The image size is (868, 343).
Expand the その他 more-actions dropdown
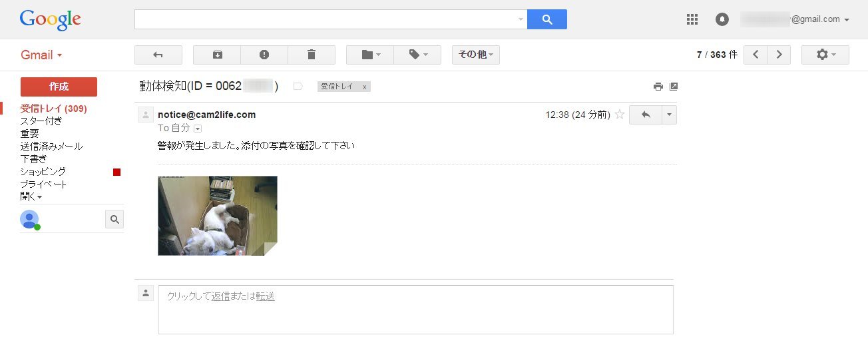476,55
